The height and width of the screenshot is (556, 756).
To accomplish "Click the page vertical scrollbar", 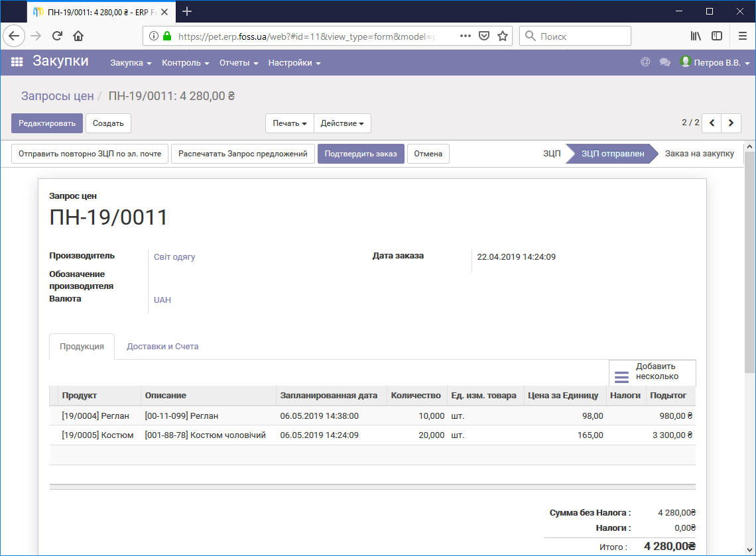I will coord(749,262).
